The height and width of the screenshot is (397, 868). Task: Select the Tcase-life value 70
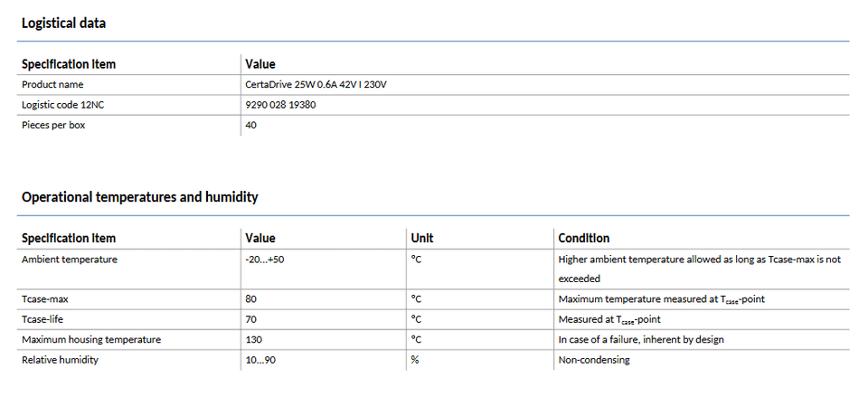[x=251, y=318]
